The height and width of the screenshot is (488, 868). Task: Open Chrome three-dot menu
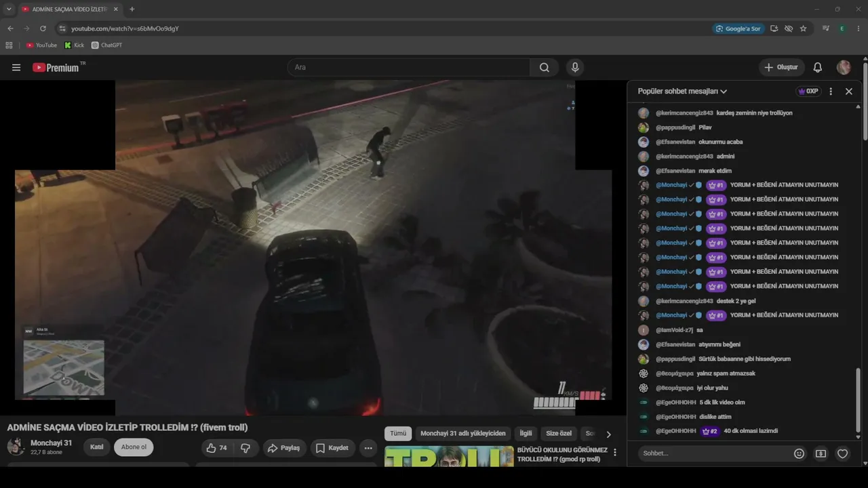(x=859, y=28)
